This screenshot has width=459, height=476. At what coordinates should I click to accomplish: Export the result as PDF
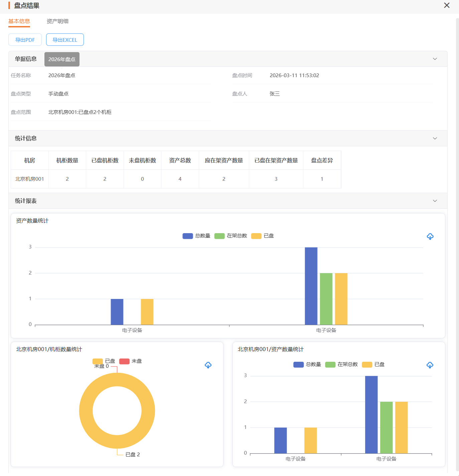(25, 40)
